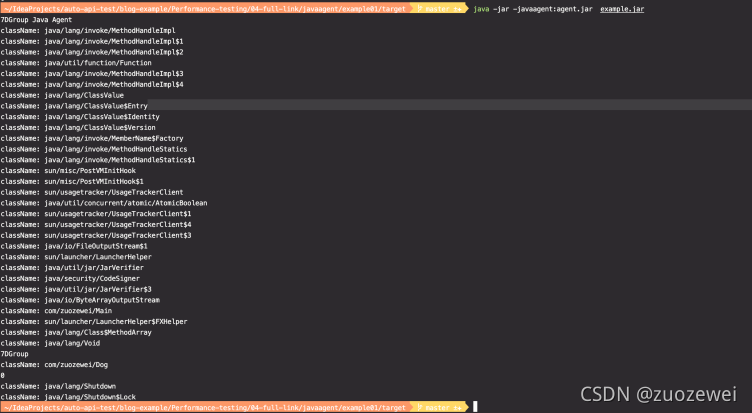The height and width of the screenshot is (413, 752).
Task: Select java/security/CodeSigner line
Action: click(x=70, y=279)
